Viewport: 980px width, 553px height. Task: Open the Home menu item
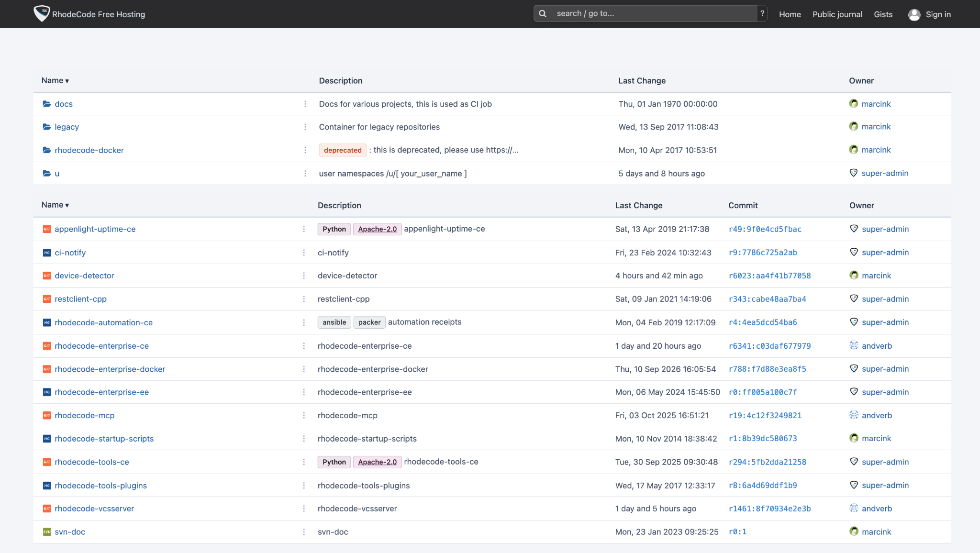pos(790,14)
